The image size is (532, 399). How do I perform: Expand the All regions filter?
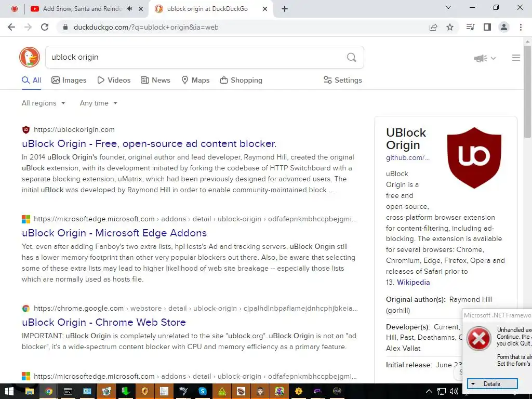click(x=44, y=103)
